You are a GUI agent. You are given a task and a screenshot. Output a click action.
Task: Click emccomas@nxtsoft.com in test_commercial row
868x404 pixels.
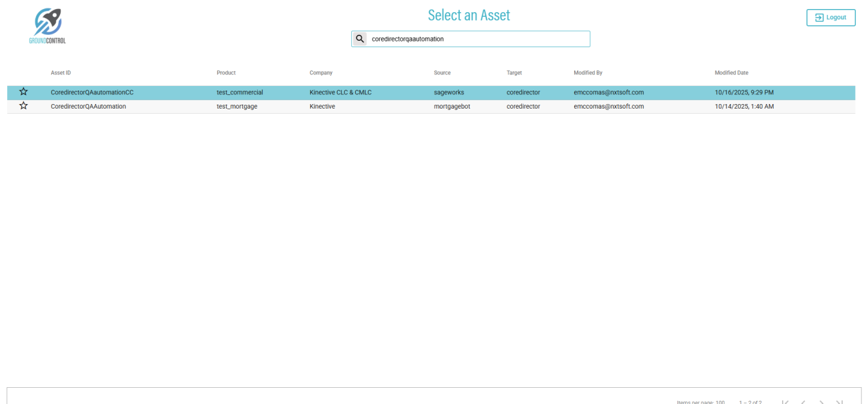[x=608, y=92]
